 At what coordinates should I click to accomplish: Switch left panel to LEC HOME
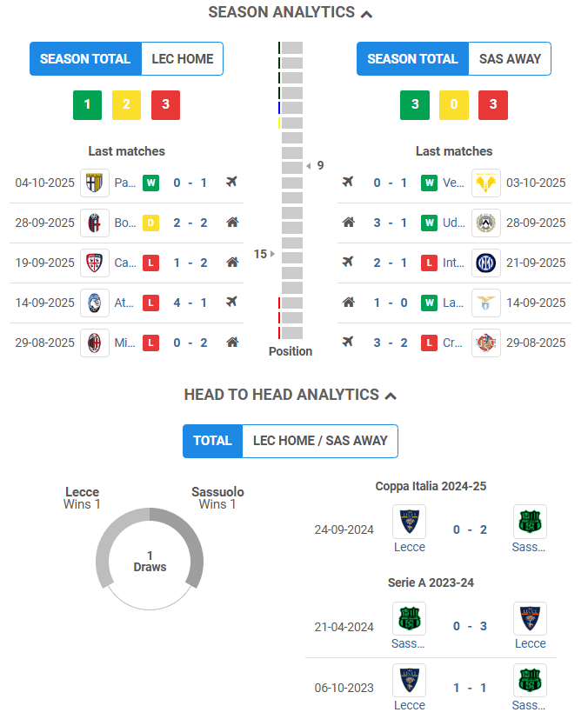coord(183,59)
